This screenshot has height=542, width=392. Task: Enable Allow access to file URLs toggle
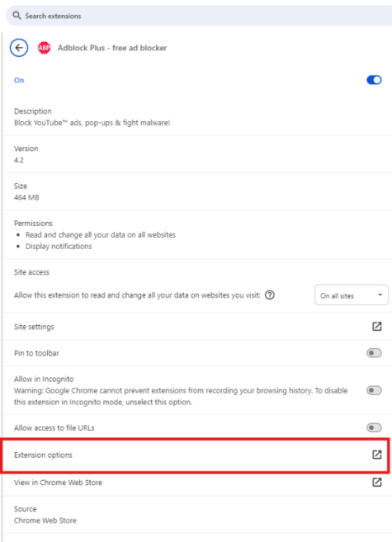374,427
